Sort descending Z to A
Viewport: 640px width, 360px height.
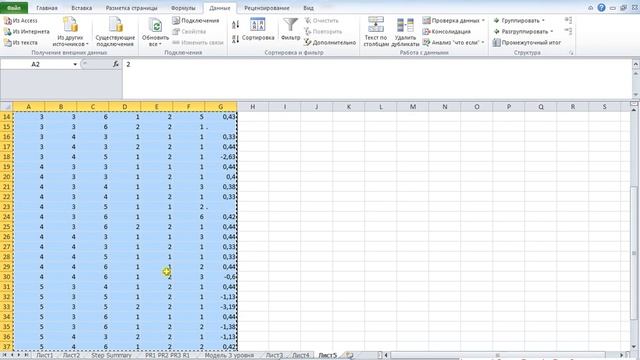(x=236, y=39)
